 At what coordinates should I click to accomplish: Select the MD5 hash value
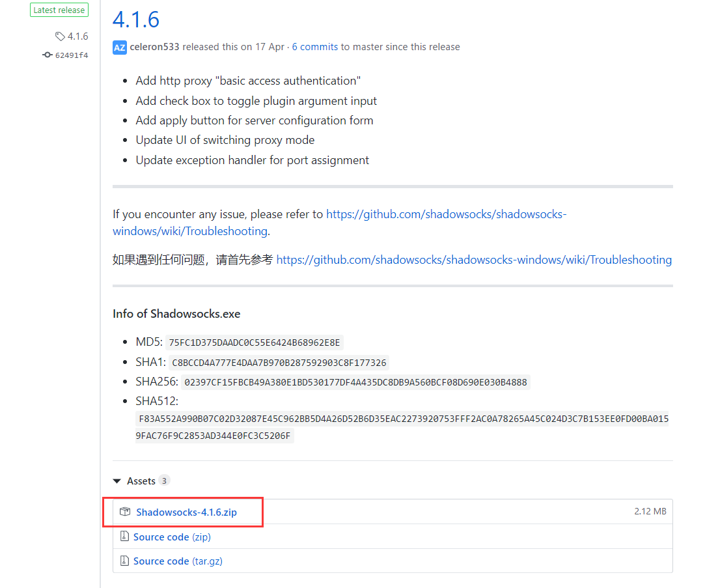pyautogui.click(x=255, y=343)
